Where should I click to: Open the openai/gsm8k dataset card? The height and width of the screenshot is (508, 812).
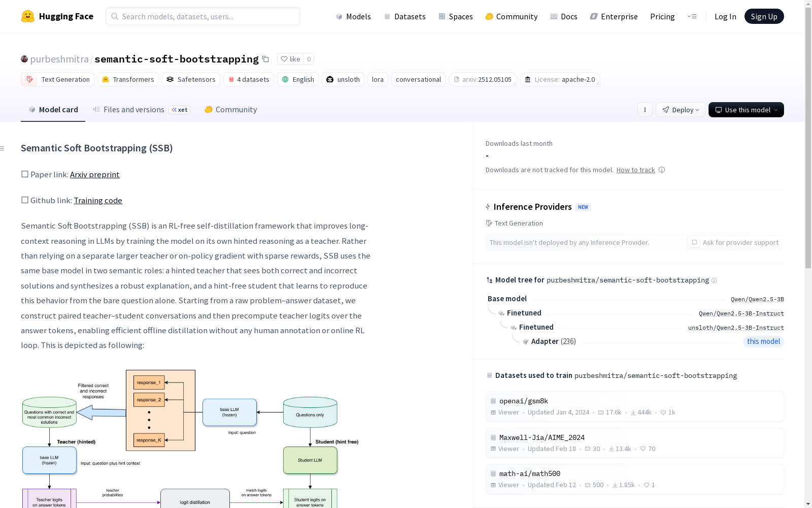[634, 406]
